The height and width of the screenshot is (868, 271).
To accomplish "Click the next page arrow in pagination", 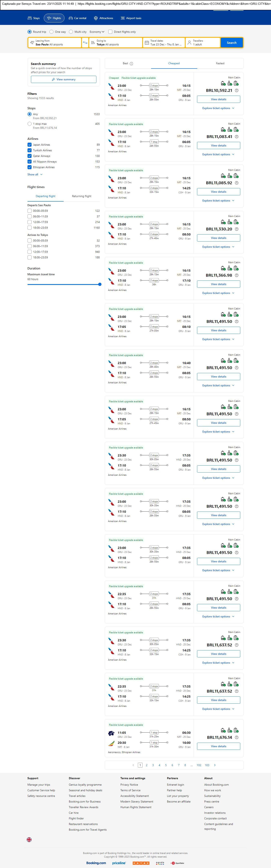I will pos(215,765).
